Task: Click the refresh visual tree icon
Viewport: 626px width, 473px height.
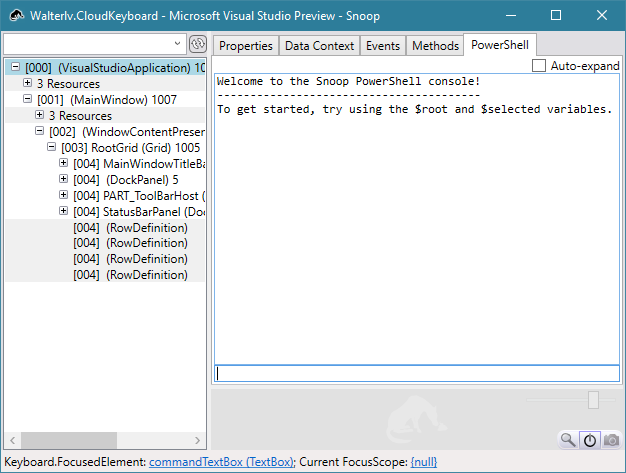Action: pyautogui.click(x=198, y=44)
